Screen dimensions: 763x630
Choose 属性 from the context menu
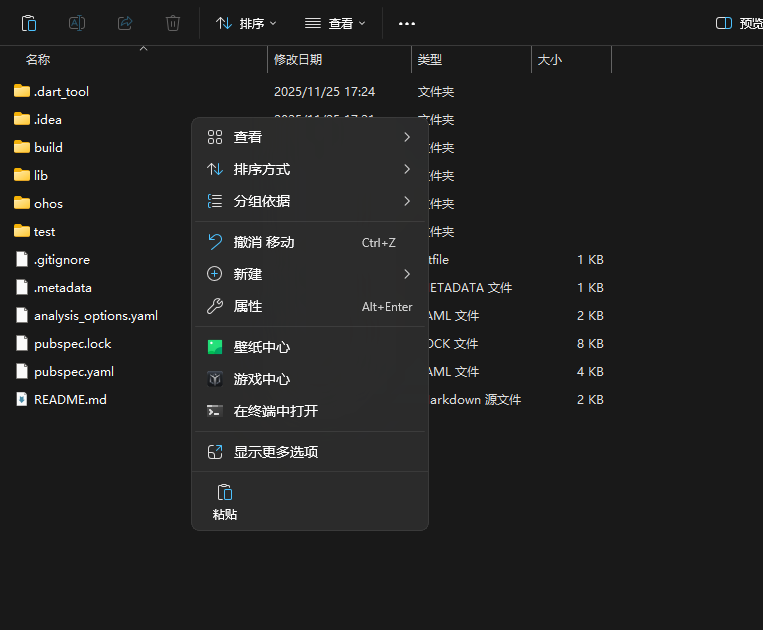[310, 306]
